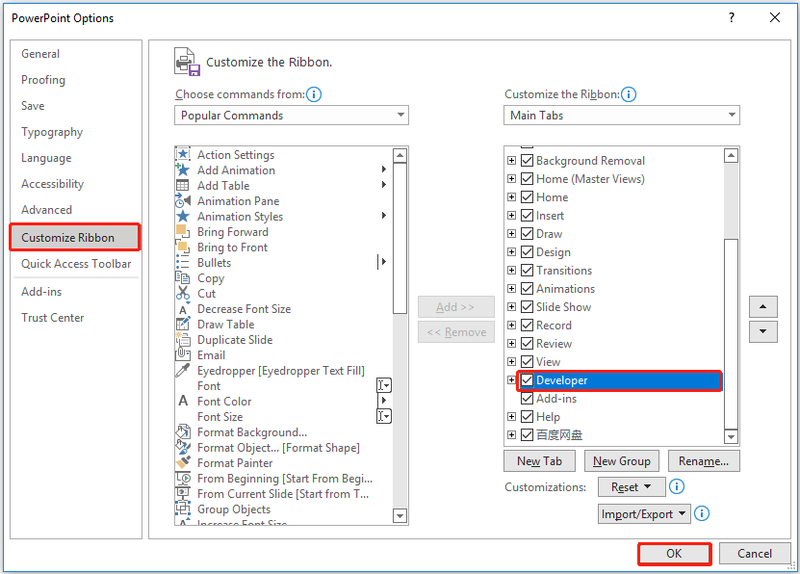800x574 pixels.
Task: Toggle the Transitions checkbox
Action: 527,270
